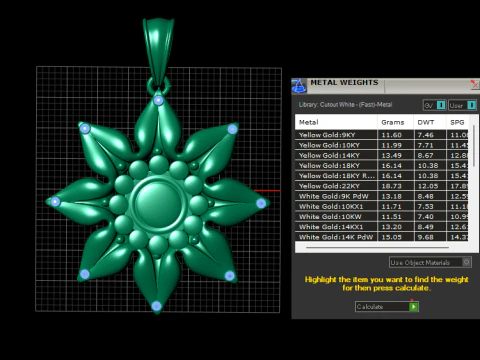This screenshot has width=480, height=360.
Task: Click the 11.71 grams value
Action: point(391,207)
